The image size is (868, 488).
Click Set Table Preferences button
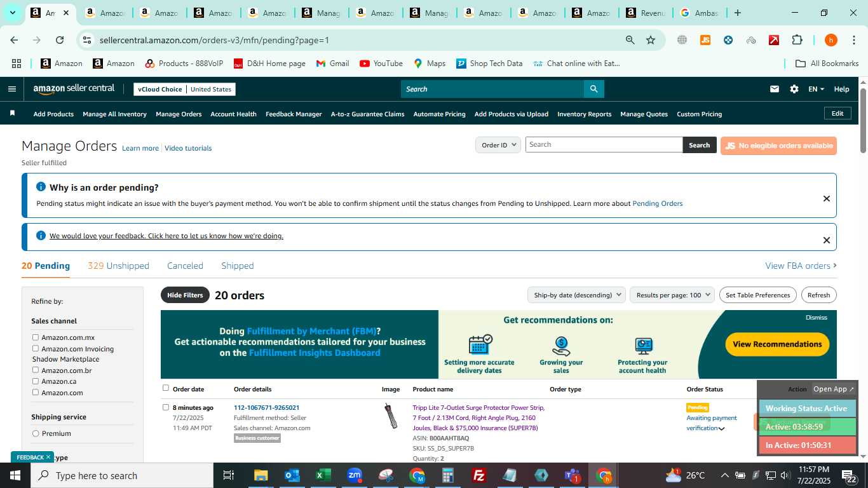pyautogui.click(x=757, y=295)
